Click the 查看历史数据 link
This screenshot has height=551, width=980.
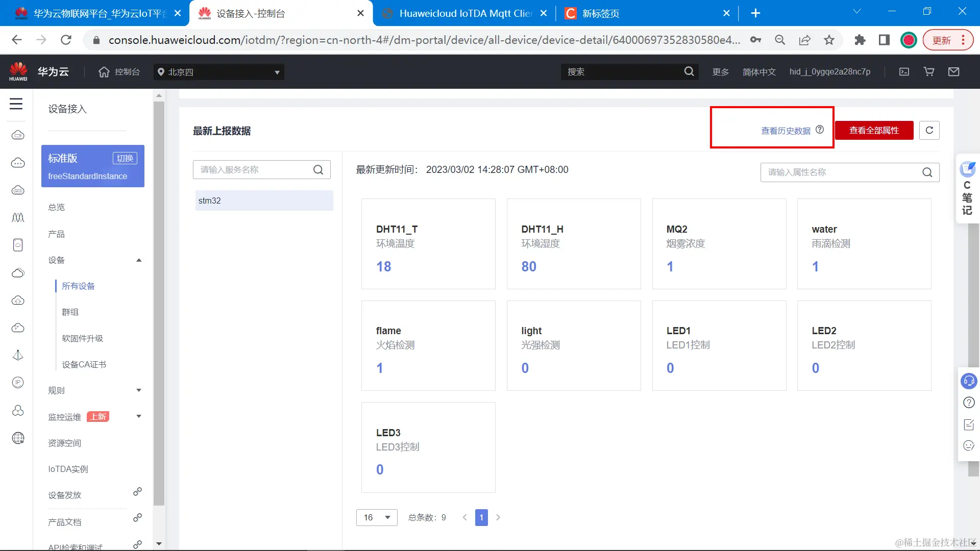point(786,131)
